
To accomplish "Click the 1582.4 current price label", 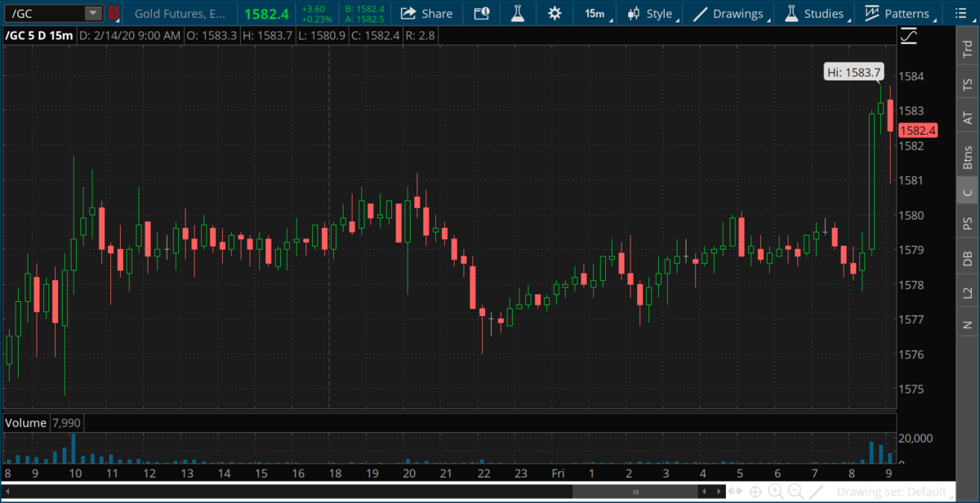I will [x=916, y=130].
